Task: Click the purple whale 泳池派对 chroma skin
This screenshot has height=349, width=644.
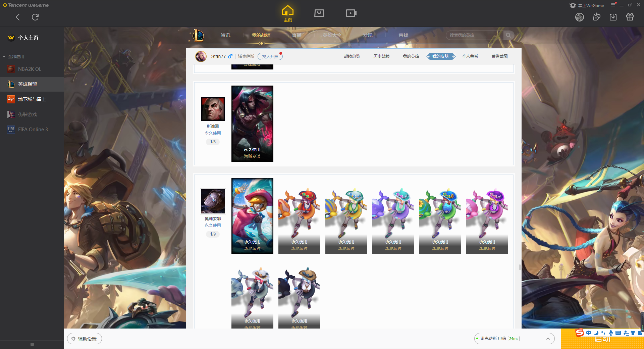Action: 393,221
